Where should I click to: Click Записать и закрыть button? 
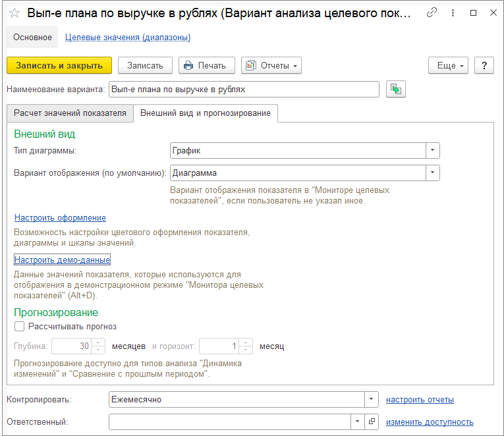point(59,66)
